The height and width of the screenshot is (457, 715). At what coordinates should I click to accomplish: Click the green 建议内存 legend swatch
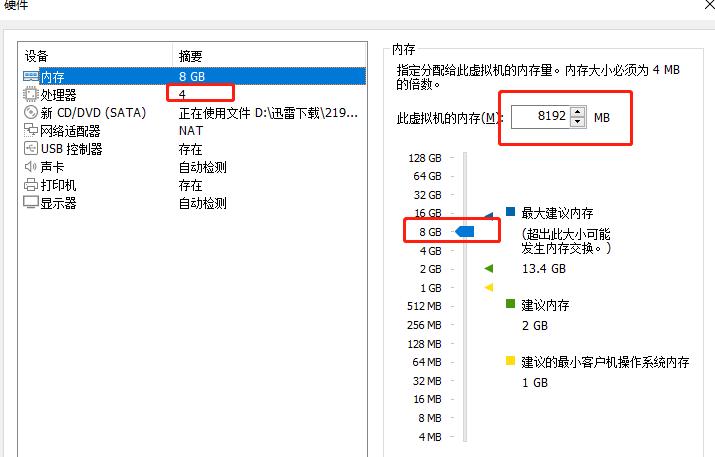[511, 304]
